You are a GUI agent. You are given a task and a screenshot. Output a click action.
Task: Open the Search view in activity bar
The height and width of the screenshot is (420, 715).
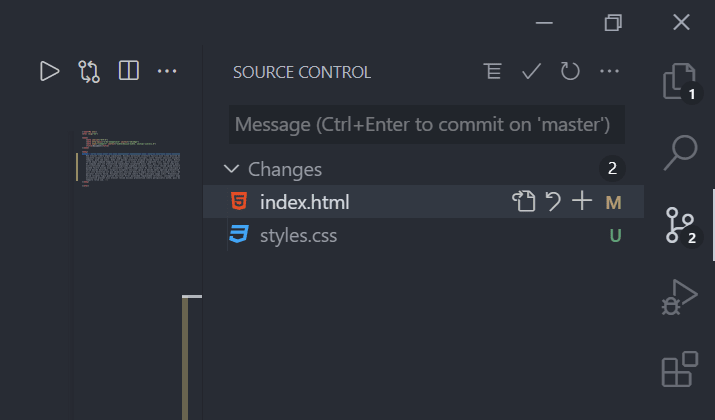[x=680, y=153]
